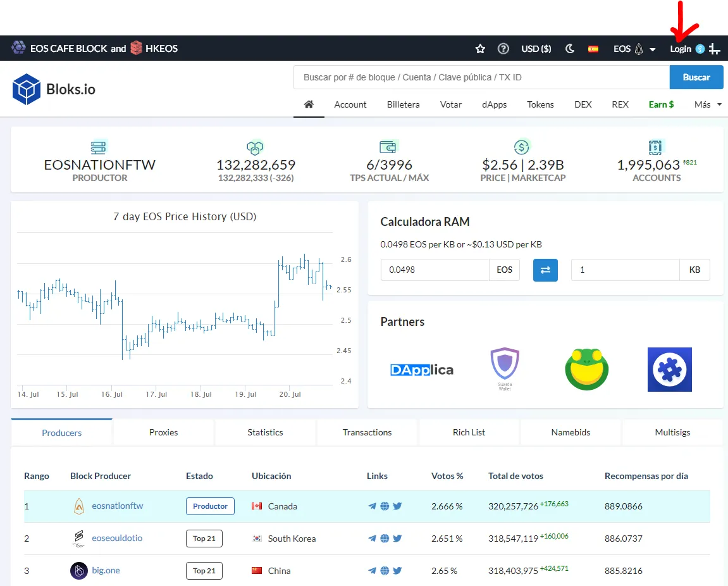The height and width of the screenshot is (586, 728).
Task: Select the Producers tab
Action: [62, 433]
